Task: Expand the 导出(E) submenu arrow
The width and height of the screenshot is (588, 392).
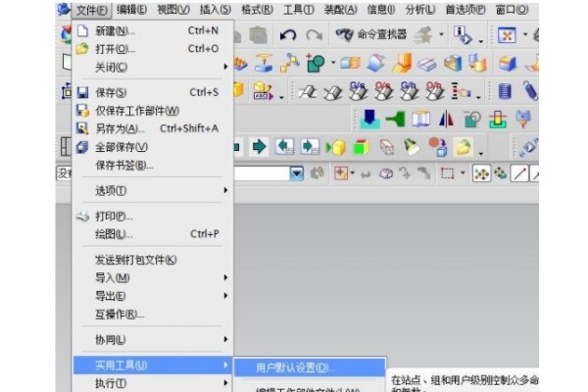Action: coord(225,296)
